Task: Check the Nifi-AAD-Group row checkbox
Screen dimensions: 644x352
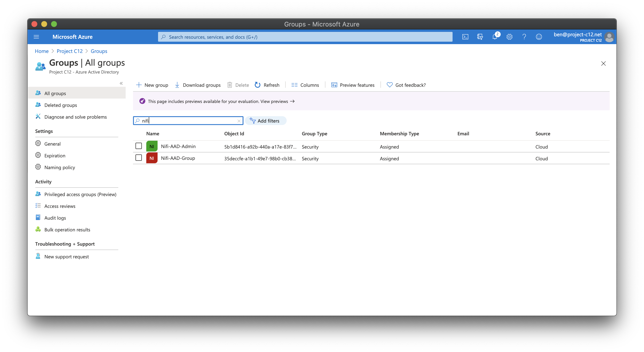Action: 138,158
